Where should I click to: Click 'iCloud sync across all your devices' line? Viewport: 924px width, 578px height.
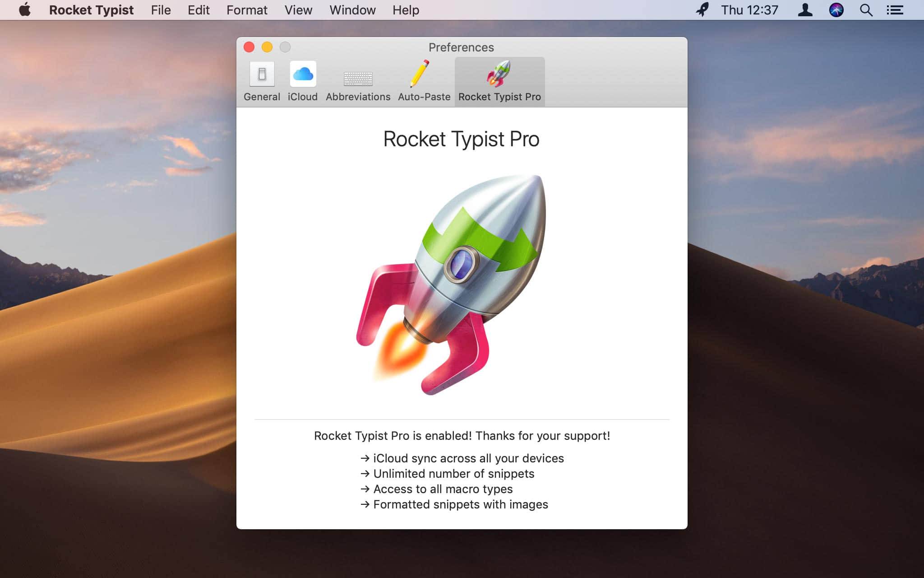coord(462,458)
